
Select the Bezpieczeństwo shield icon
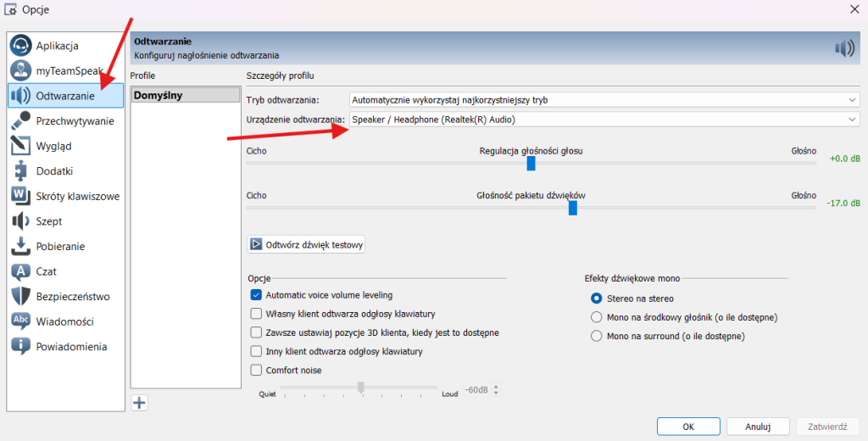tap(22, 297)
